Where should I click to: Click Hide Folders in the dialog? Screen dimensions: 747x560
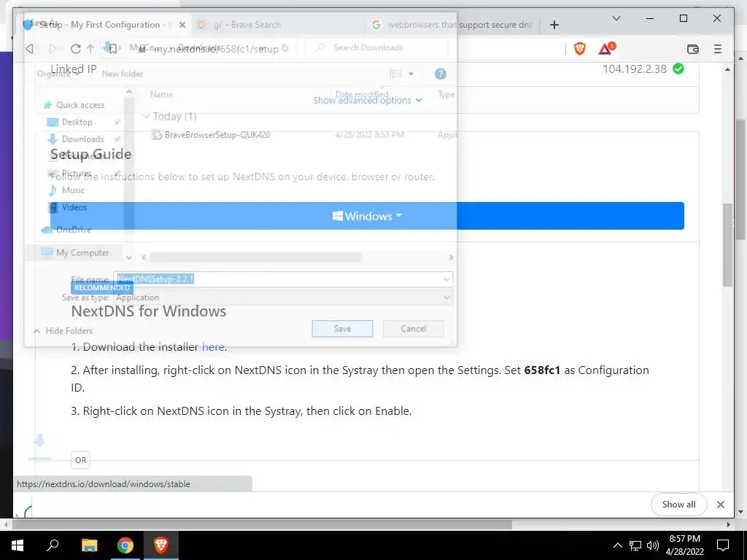[x=63, y=330]
